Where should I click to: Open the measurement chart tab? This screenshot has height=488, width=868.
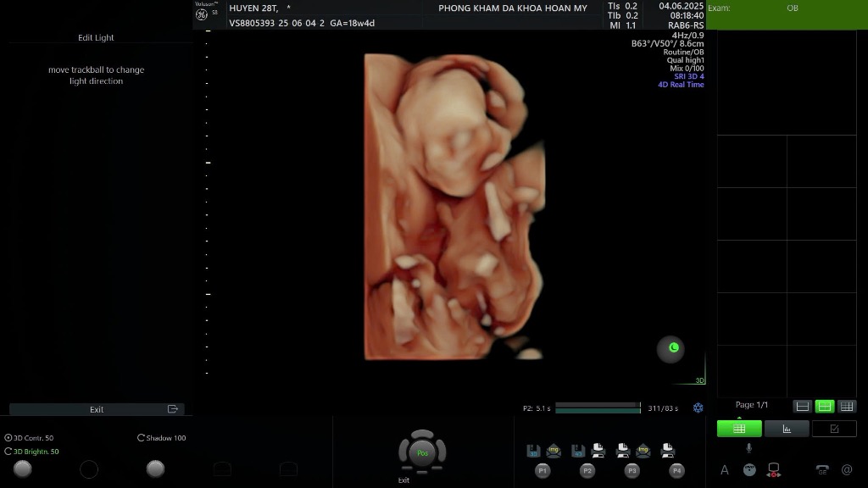click(786, 429)
